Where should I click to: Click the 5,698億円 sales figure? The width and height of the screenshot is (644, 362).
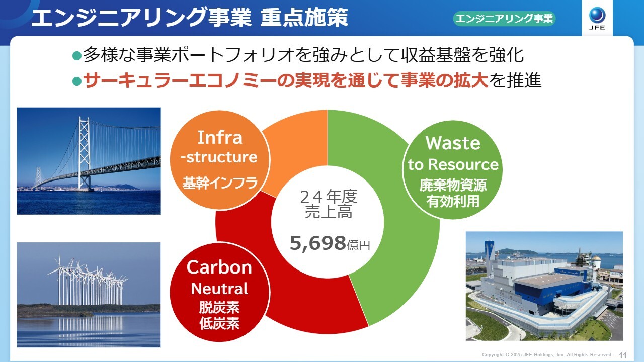(x=330, y=243)
